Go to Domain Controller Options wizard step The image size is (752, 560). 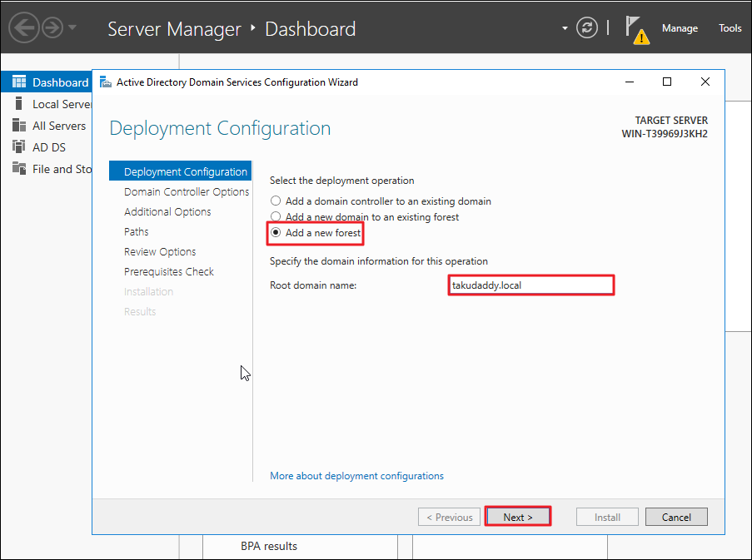coord(186,191)
